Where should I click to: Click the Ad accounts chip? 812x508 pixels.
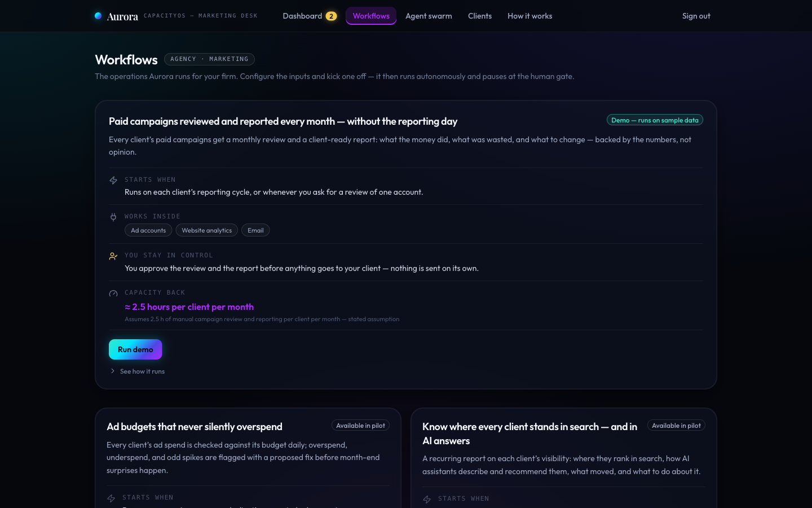(x=148, y=230)
